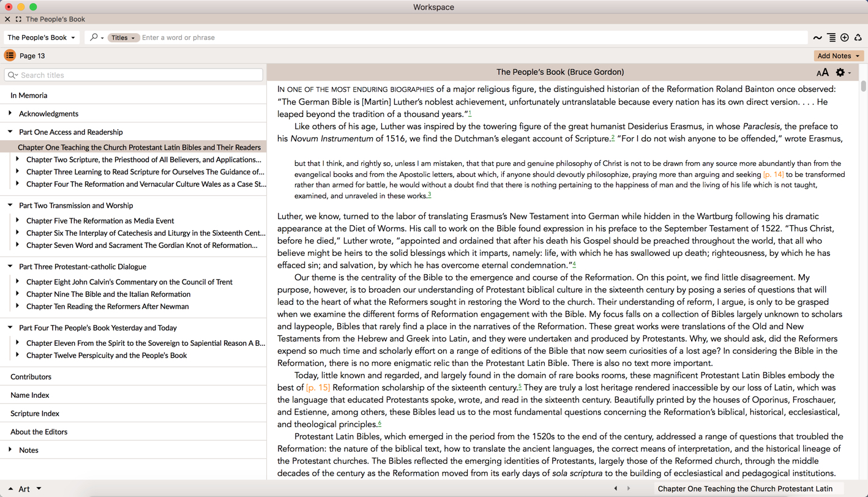Expand Chapter Eight John Calvin's Commentary triangle
The height and width of the screenshot is (497, 868).
click(x=17, y=282)
